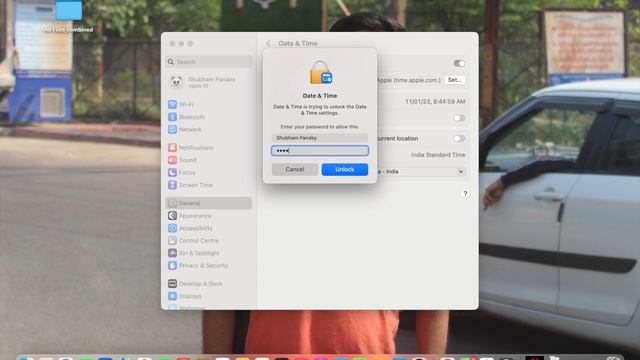
Task: Click the padlock icon in dialog
Action: tap(320, 72)
